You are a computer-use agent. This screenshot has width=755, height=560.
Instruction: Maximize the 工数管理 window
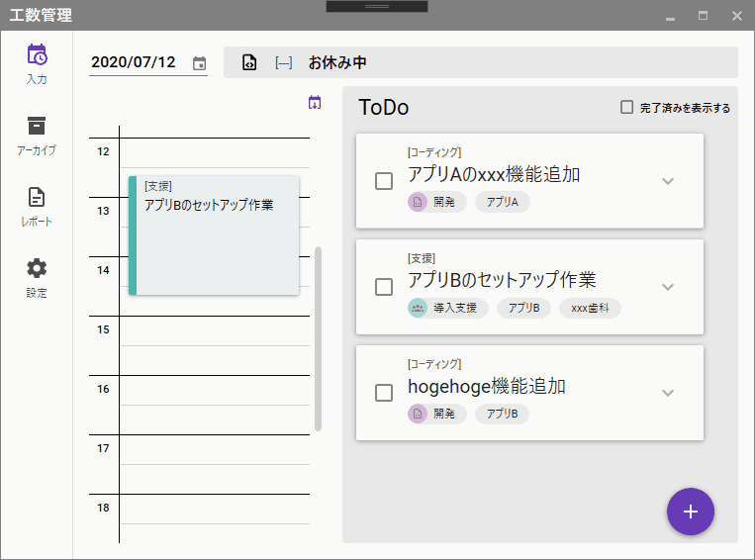[703, 16]
